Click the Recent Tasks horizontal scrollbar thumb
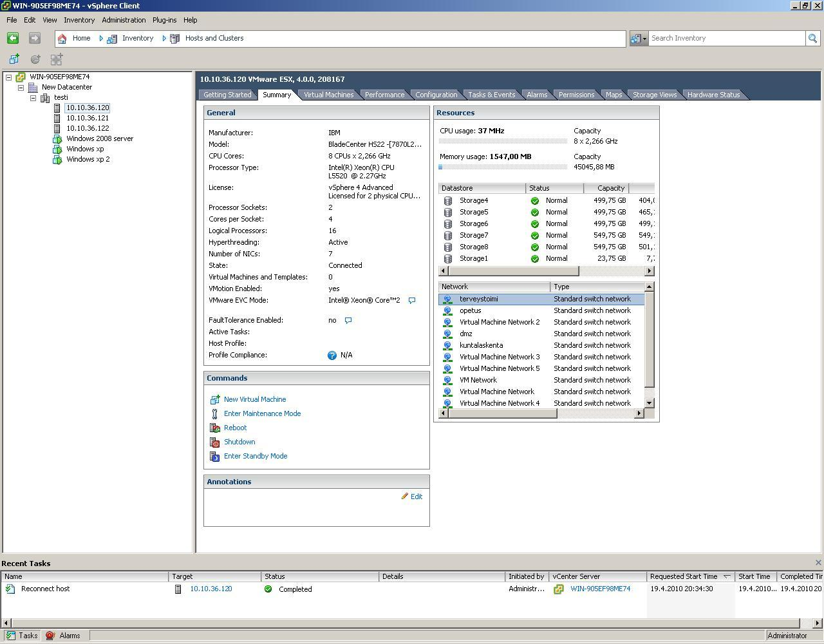The height and width of the screenshot is (644, 824). click(406, 623)
